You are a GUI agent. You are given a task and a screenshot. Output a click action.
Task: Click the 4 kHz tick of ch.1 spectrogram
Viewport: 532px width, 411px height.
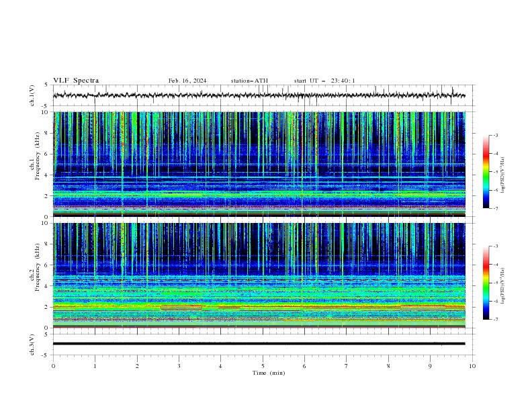46,175
